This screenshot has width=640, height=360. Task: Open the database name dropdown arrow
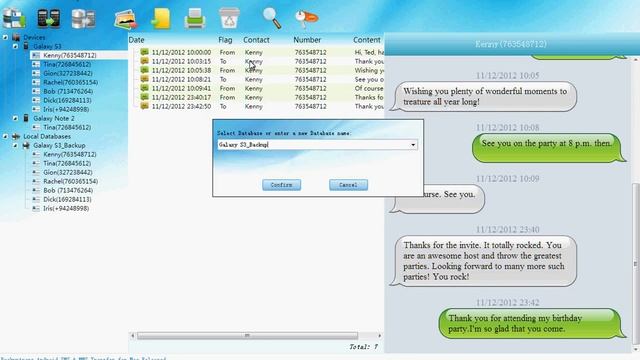tap(413, 145)
